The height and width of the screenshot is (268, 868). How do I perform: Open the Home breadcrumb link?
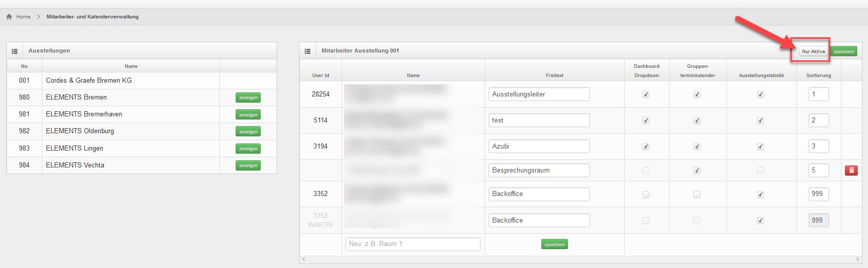tap(24, 17)
